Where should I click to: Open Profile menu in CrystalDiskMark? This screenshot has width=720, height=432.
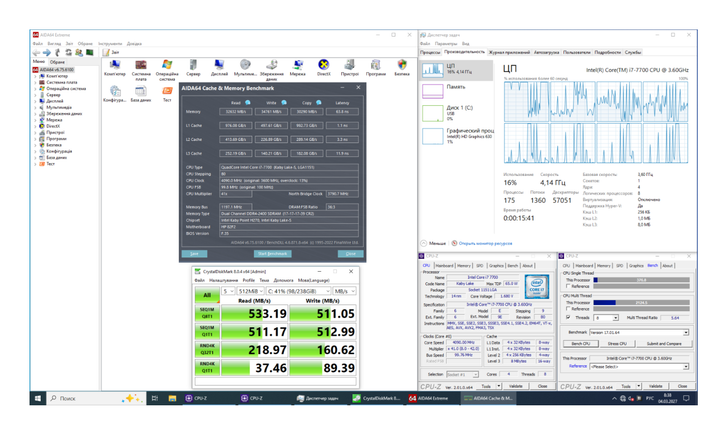[x=248, y=280]
